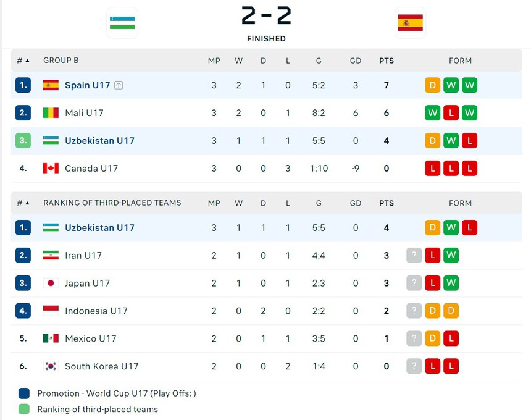531x420 pixels.
Task: Click the 2 - 2 final score
Action: point(266,17)
